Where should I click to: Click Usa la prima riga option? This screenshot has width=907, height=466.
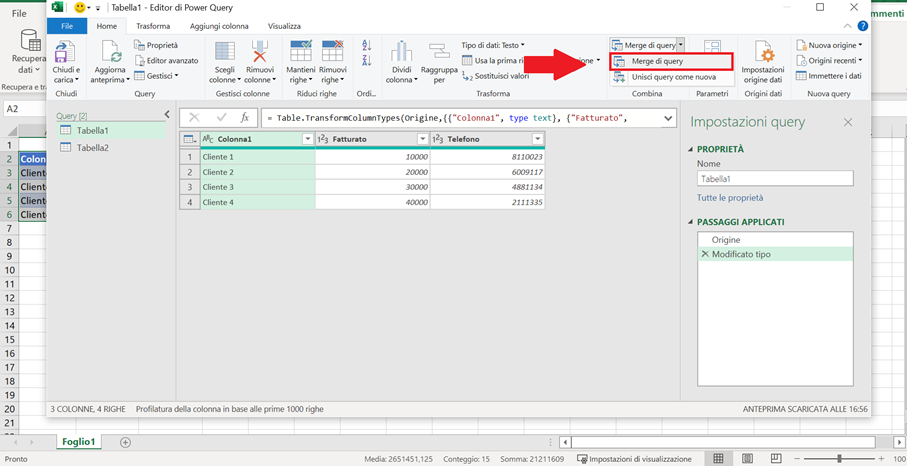coord(493,60)
